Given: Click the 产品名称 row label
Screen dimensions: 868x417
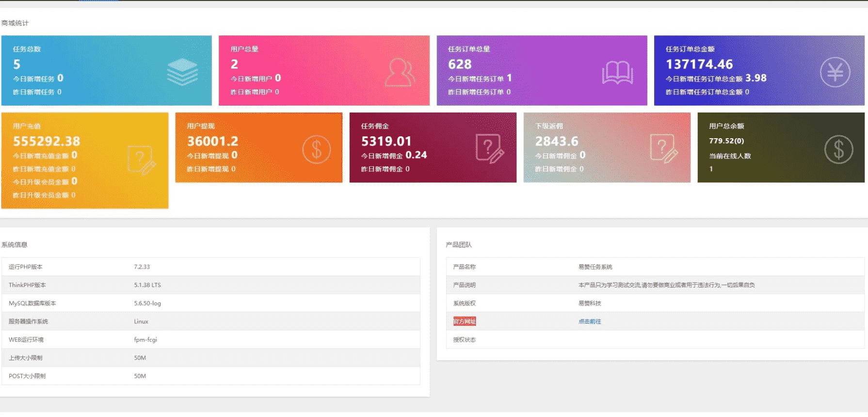Looking at the screenshot, I should pyautogui.click(x=465, y=267).
